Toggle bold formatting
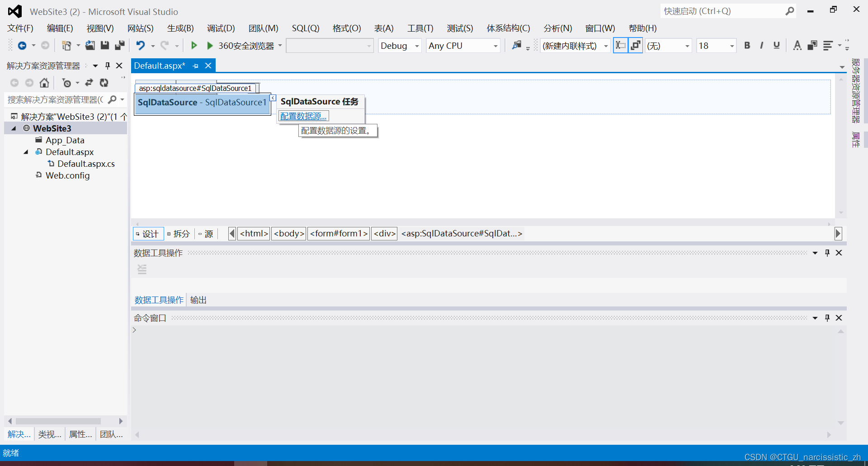 tap(747, 45)
